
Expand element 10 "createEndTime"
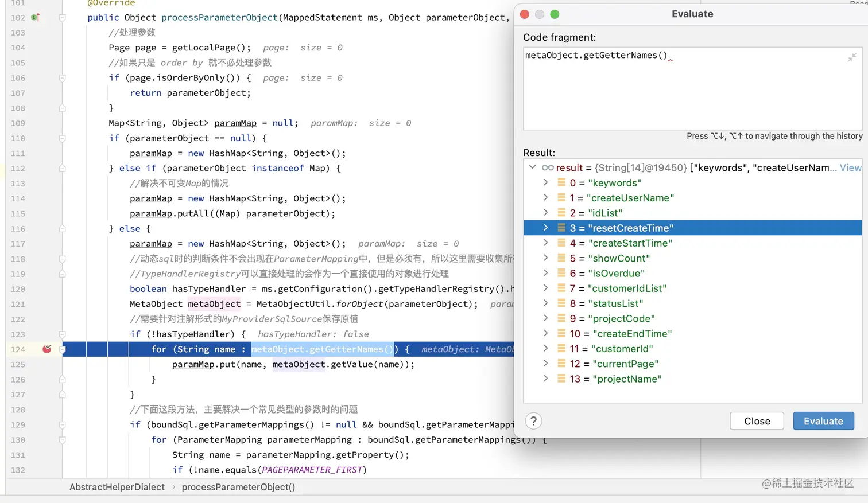pos(545,333)
